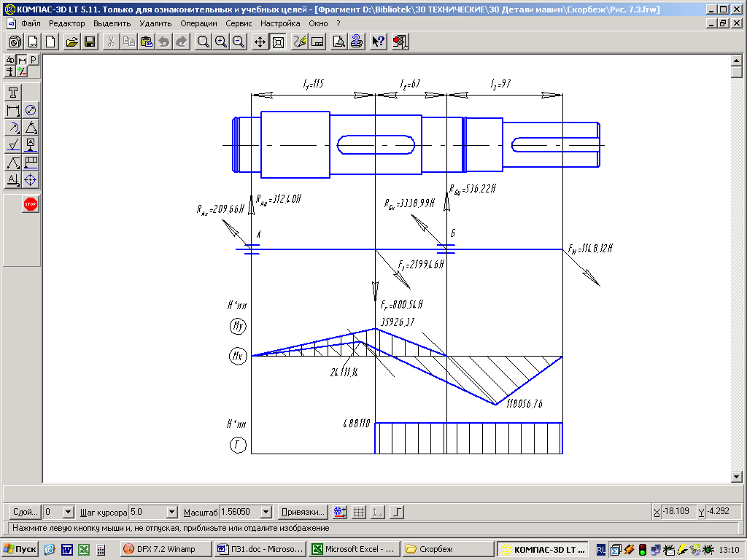Select the datum base symbol tool
Viewport: 747px width, 560px height.
(31, 145)
